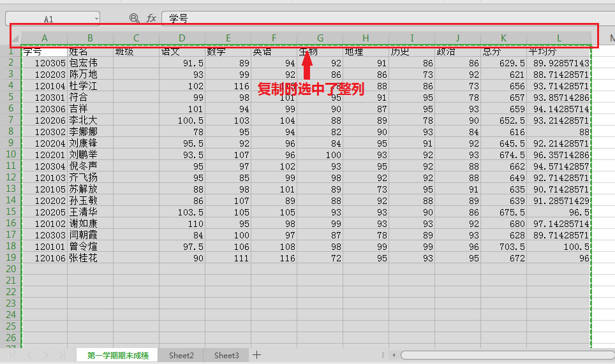
Task: Click the 总分 header cell
Action: pyautogui.click(x=503, y=52)
